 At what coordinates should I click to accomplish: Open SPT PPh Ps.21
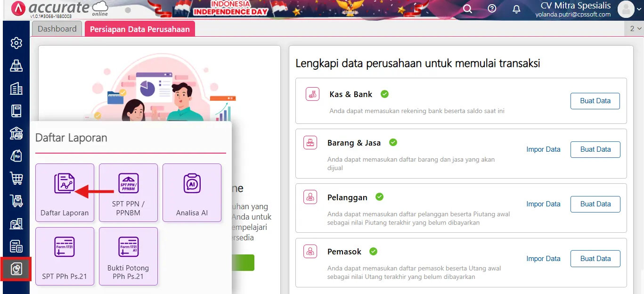click(65, 256)
